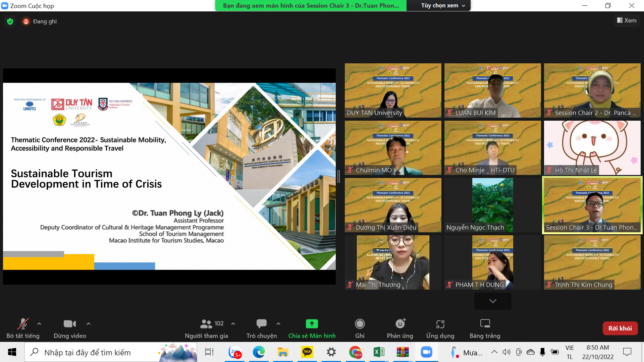Click the red Rời khỏi leave button
Screen dimensions: 644x362
(620, 328)
